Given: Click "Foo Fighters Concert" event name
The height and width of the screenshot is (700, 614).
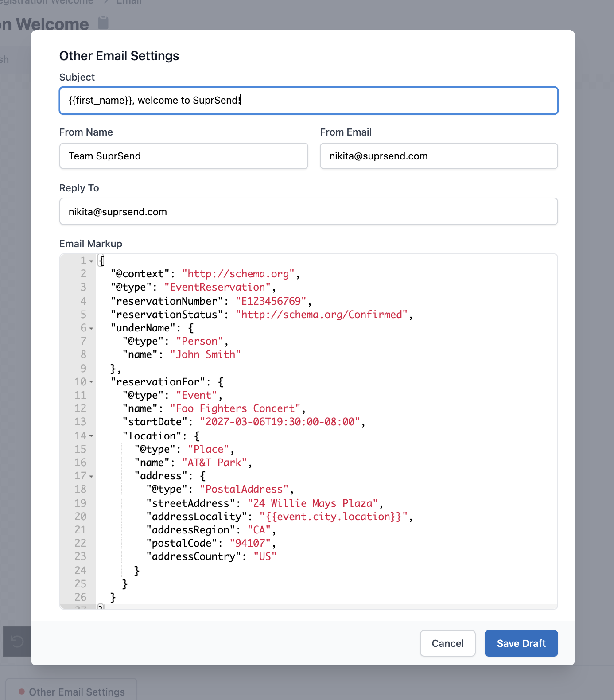Looking at the screenshot, I should click(235, 408).
